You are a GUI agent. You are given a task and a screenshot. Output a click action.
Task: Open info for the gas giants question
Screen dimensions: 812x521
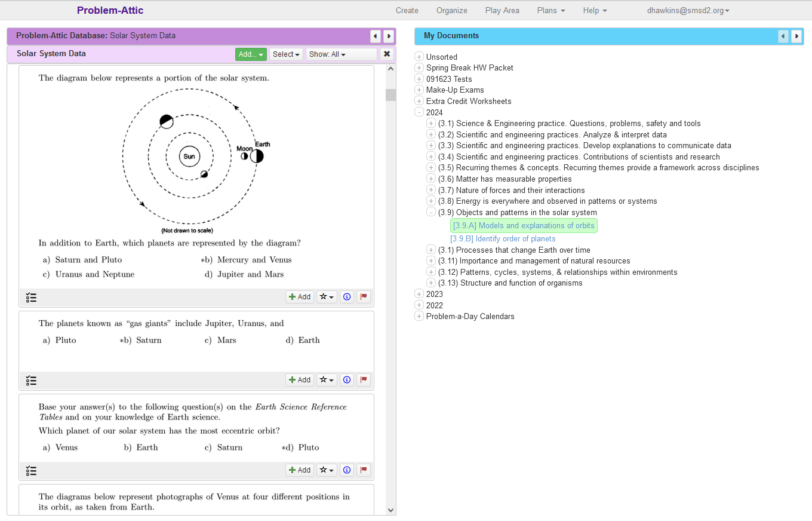click(x=347, y=380)
